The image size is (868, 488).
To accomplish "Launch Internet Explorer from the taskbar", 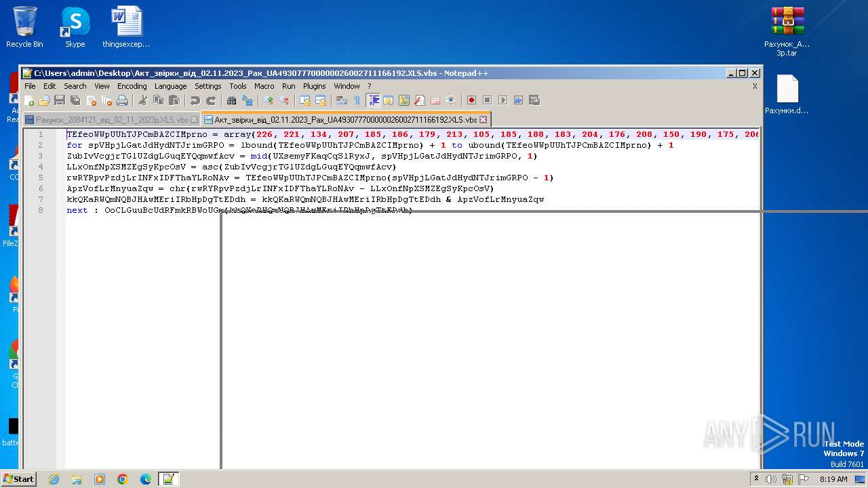I will (54, 479).
